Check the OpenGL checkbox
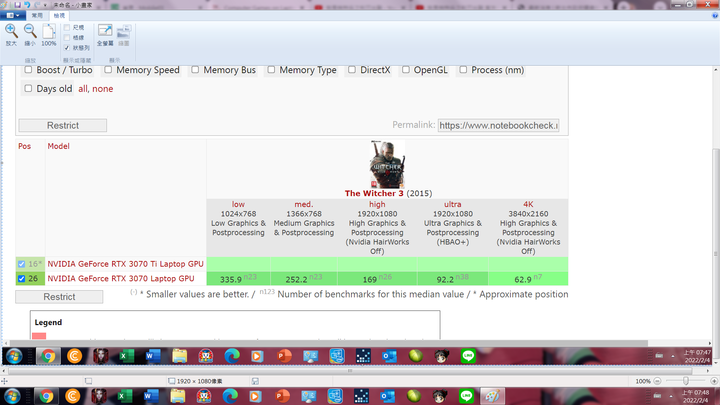Image resolution: width=720 pixels, height=405 pixels. click(406, 70)
